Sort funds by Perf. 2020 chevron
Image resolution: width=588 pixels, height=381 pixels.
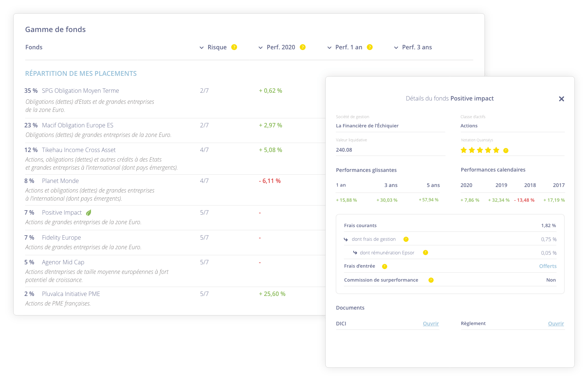(x=260, y=47)
